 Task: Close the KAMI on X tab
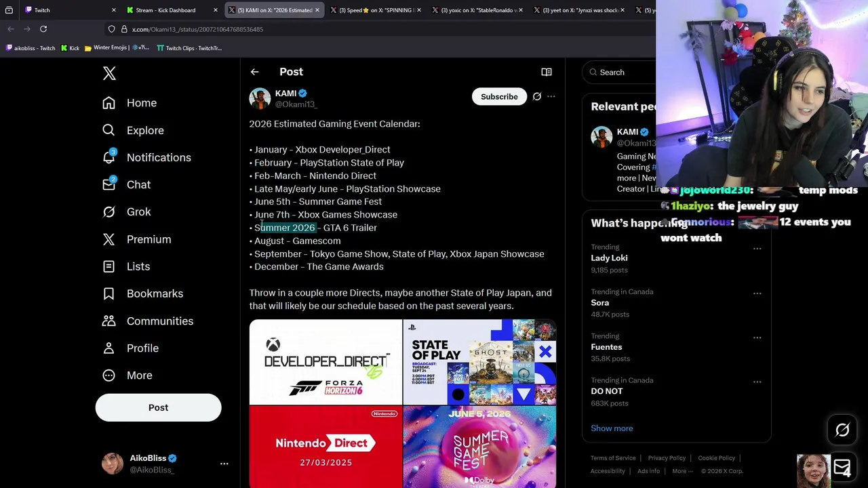click(317, 10)
